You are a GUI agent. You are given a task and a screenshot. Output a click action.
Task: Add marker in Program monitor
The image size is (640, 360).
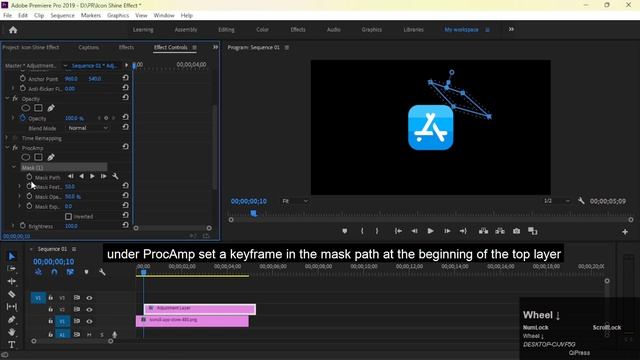pos(344,231)
